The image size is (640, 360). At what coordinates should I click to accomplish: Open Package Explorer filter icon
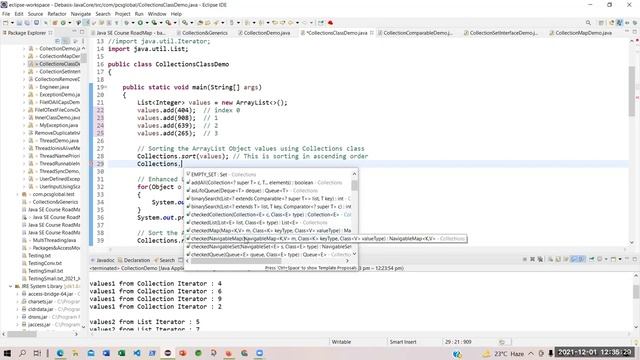coord(75,41)
